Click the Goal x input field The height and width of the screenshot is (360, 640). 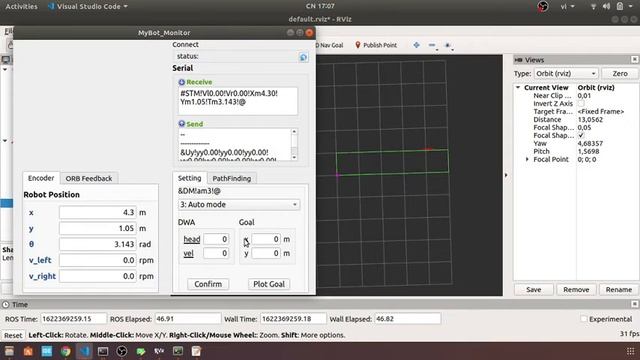coord(266,239)
